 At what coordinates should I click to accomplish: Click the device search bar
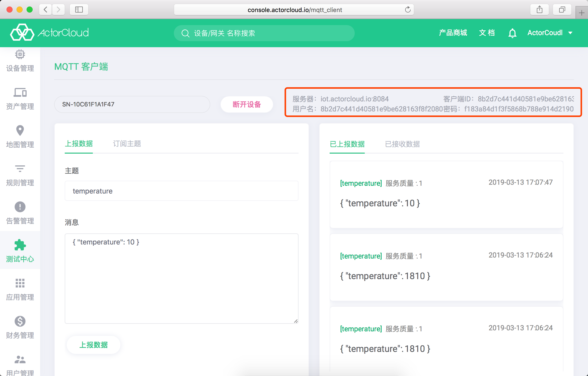click(x=264, y=33)
